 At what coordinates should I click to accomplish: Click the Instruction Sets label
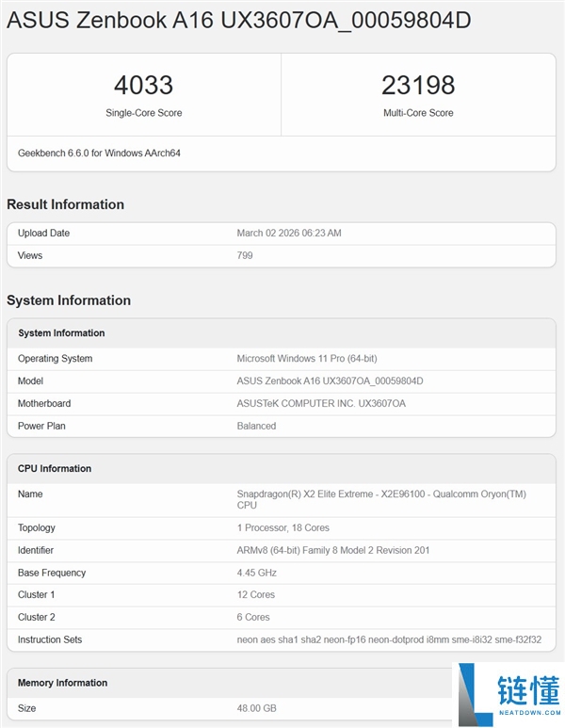pyautogui.click(x=50, y=639)
